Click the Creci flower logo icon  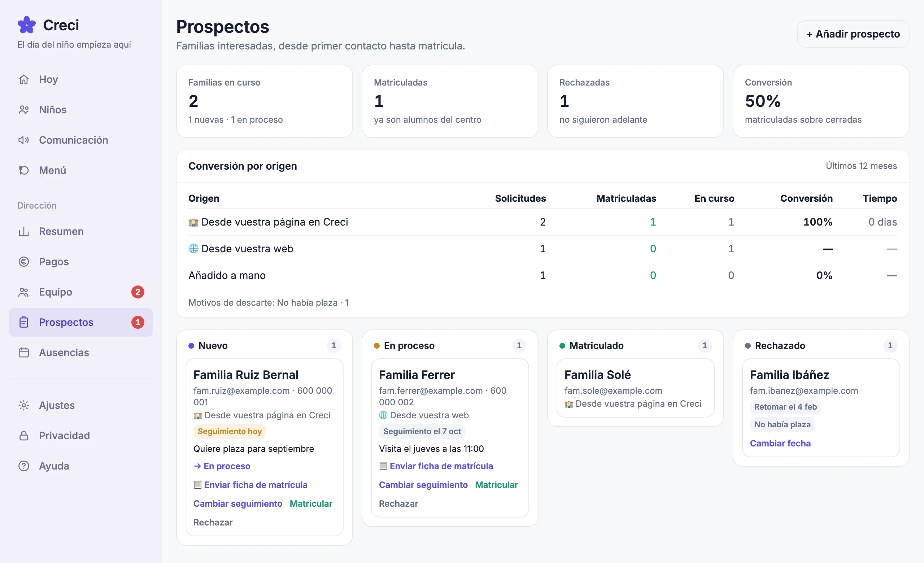[x=27, y=25]
